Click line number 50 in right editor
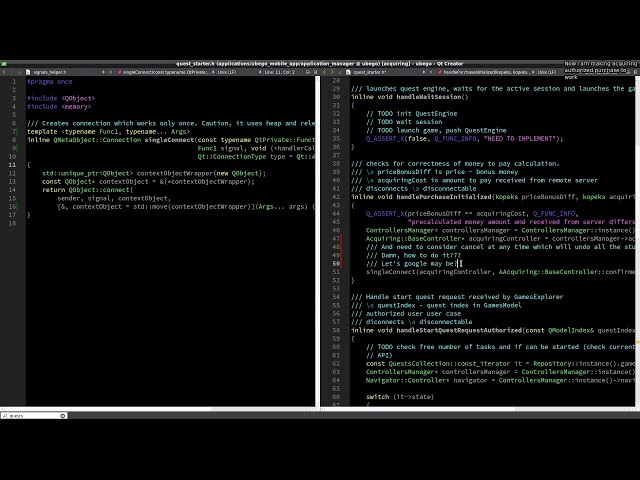The image size is (640, 480). tap(336, 264)
